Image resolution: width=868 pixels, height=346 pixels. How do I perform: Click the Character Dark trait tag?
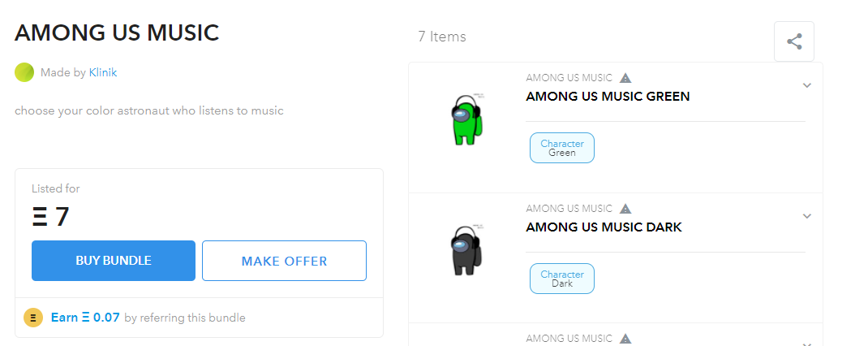point(562,279)
